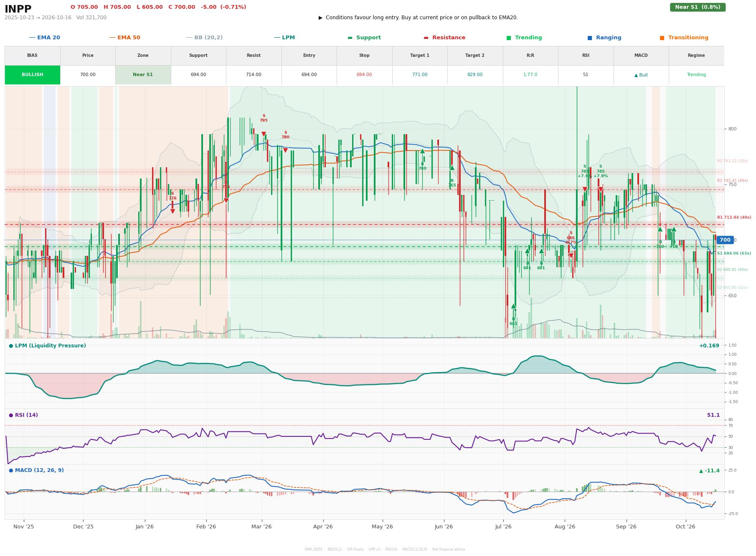Click the Resist column header
The height and width of the screenshot is (556, 756).
[x=254, y=56]
